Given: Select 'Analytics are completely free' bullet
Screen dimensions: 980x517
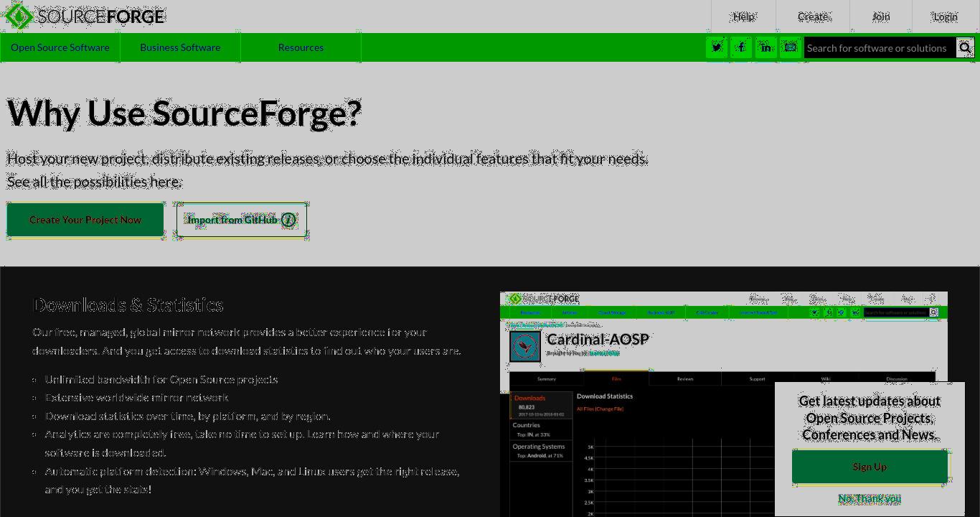Looking at the screenshot, I should (242, 443).
